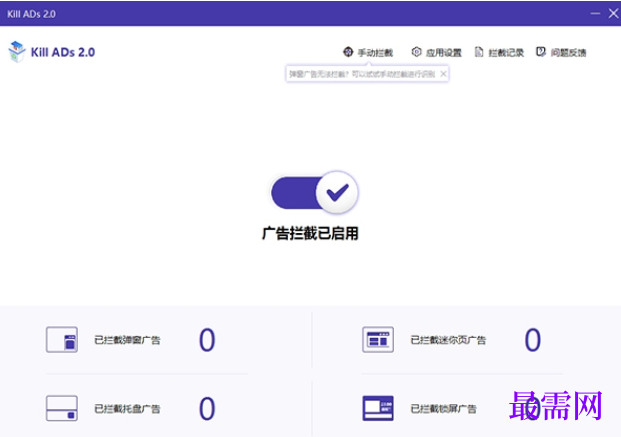Click the blocked popup ads icon

[x=62, y=340]
